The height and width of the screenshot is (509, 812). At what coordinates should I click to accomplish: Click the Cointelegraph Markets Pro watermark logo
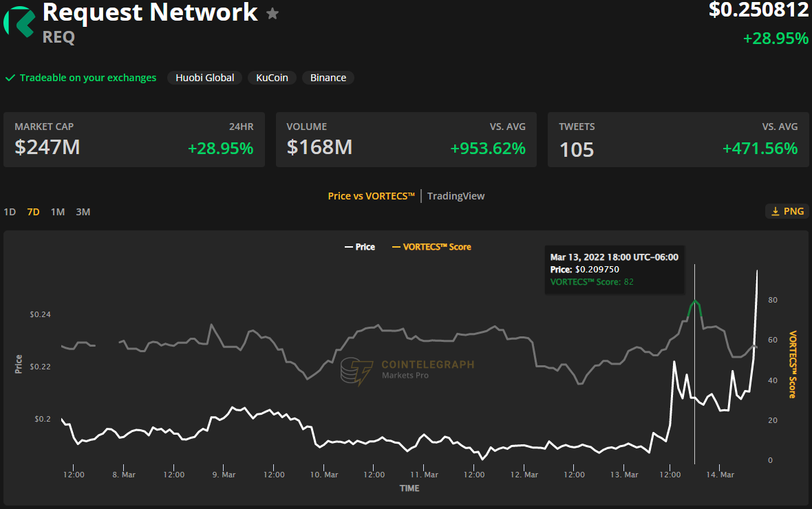[354, 371]
